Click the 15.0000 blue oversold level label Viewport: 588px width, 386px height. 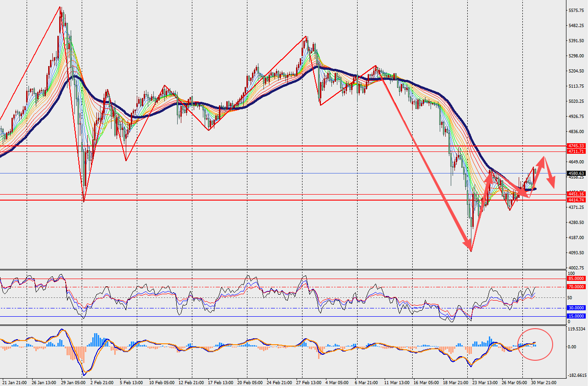pyautogui.click(x=576, y=316)
